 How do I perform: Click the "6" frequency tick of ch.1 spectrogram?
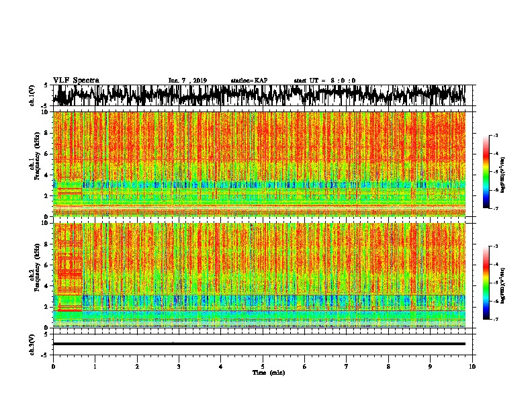[48, 154]
